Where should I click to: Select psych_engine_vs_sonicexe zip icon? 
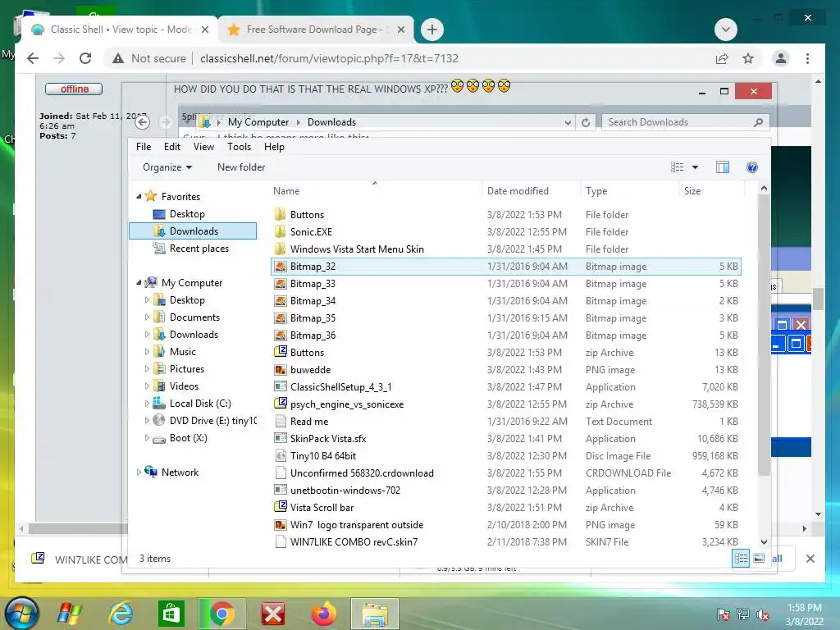point(280,404)
